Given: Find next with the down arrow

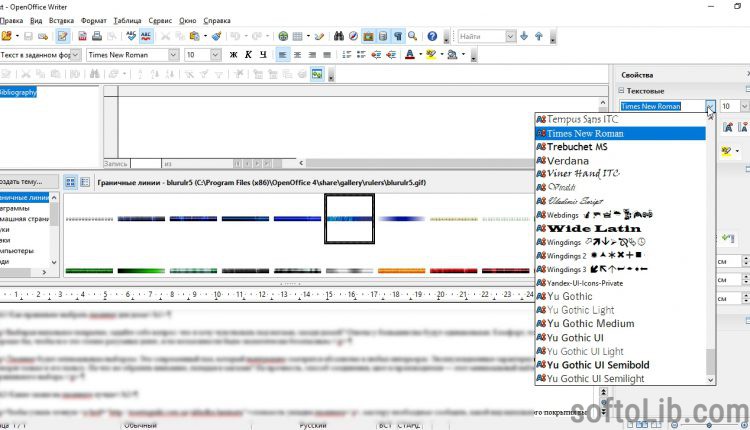Looking at the screenshot, I should (524, 36).
